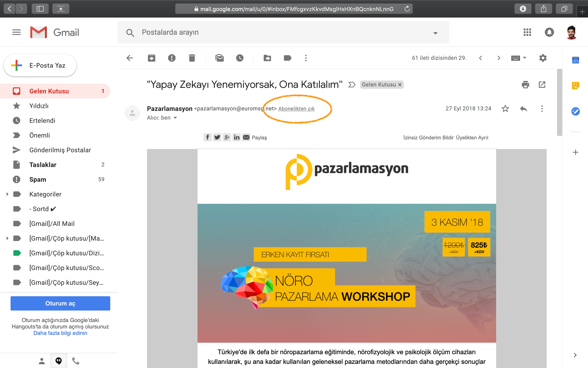
Task: Click the back to inbox arrow
Action: [130, 58]
